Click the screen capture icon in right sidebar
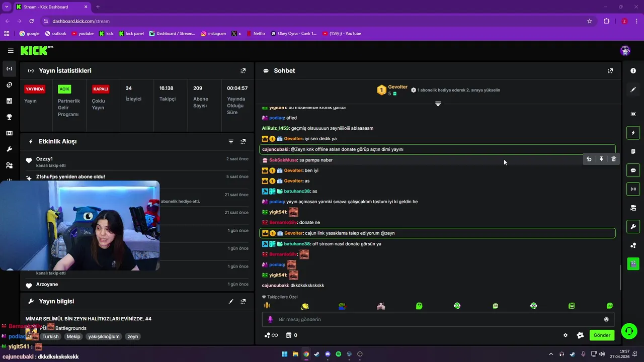This screenshot has height=362, width=644. (x=633, y=114)
